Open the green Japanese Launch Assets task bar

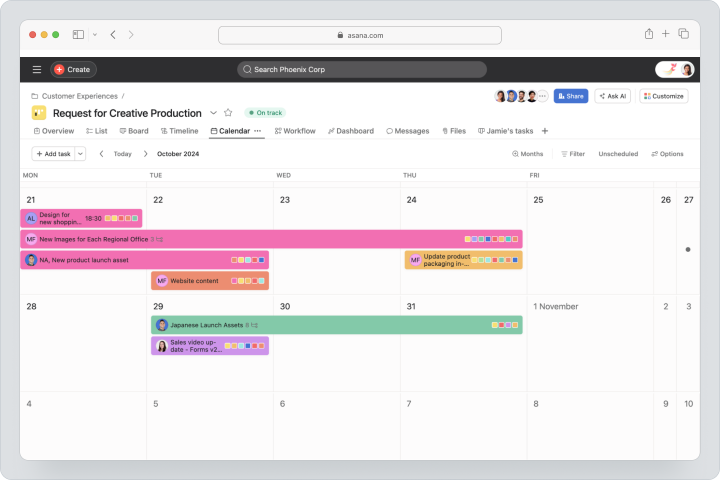(x=337, y=325)
